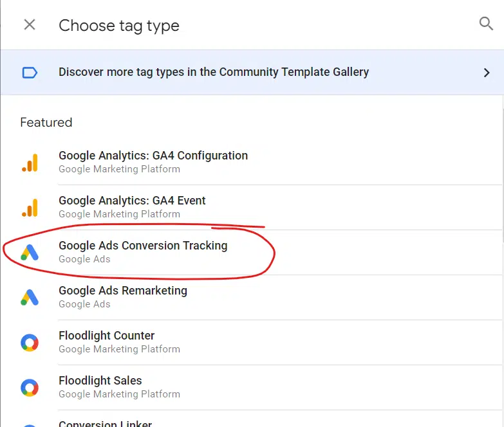
Task: Open Discover more tag types banner text
Action: 214,72
